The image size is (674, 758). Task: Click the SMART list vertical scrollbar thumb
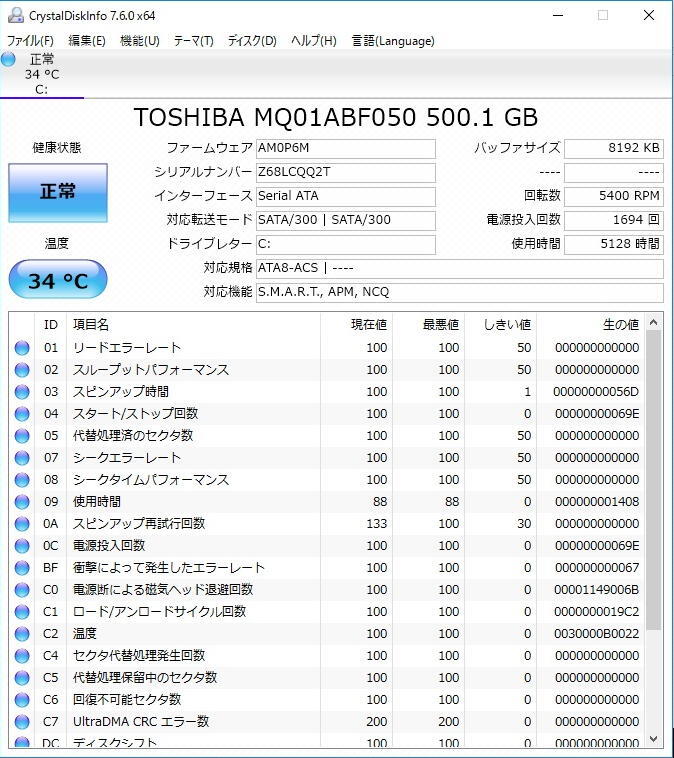654,481
